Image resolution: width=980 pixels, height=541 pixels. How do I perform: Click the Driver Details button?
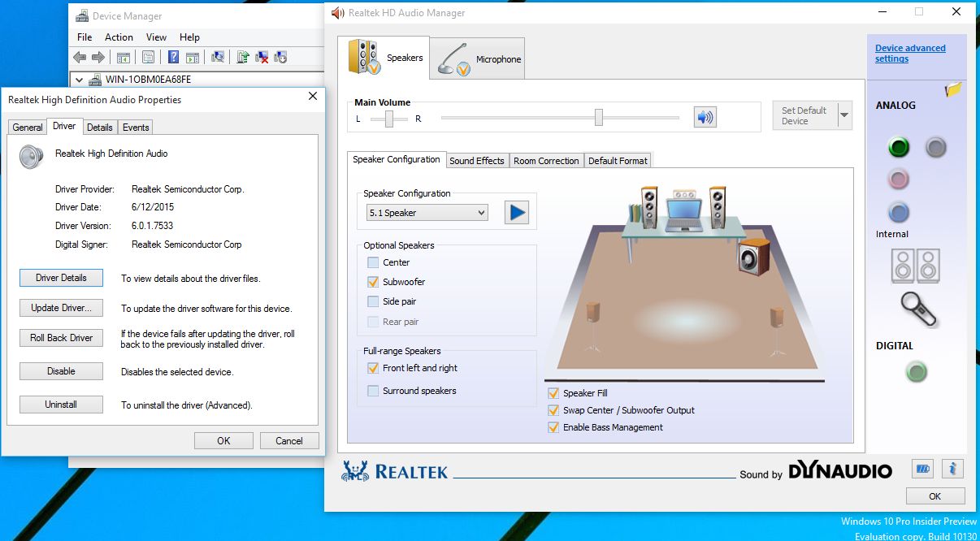click(61, 278)
